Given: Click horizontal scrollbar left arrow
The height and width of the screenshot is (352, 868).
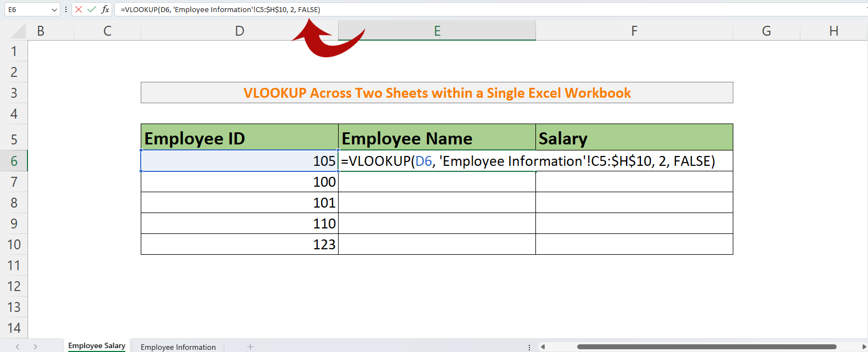Looking at the screenshot, I should pyautogui.click(x=543, y=347).
